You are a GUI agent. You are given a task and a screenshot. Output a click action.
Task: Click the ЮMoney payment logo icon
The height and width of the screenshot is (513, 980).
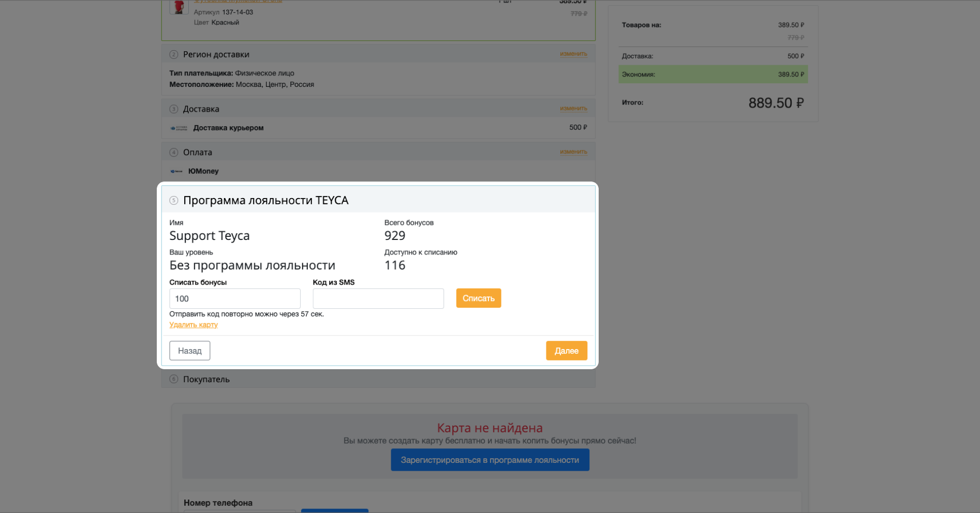pyautogui.click(x=176, y=171)
